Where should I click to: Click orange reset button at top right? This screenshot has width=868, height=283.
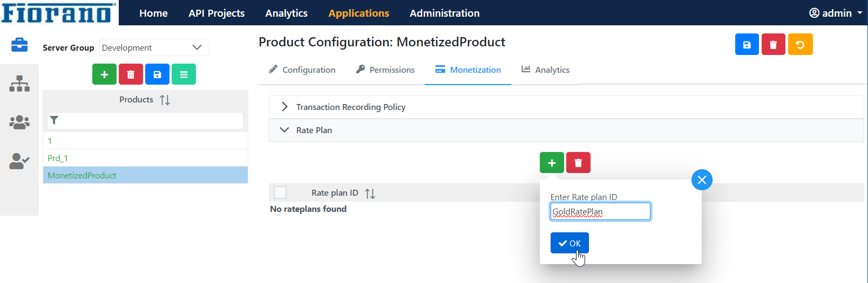800,44
